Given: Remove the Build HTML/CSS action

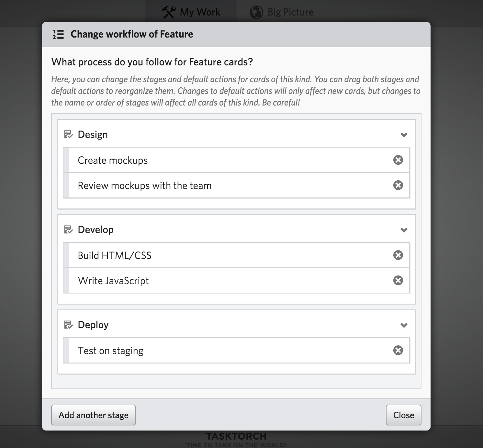Looking at the screenshot, I should point(398,255).
